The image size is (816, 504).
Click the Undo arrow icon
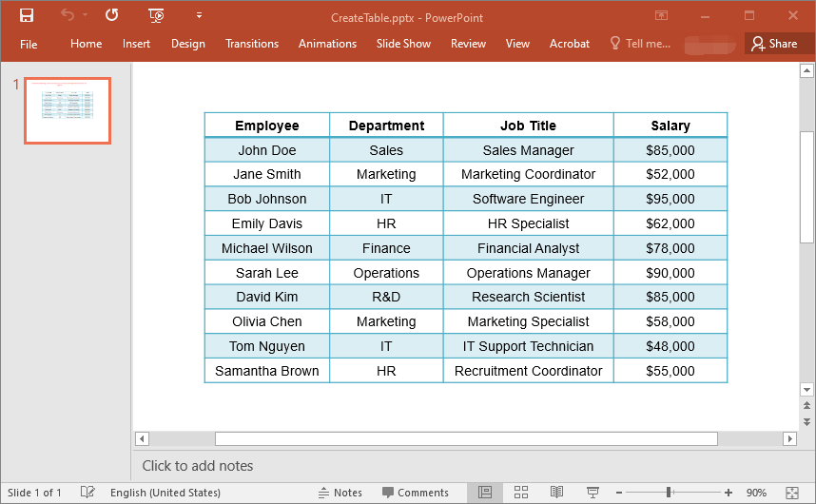pos(68,14)
